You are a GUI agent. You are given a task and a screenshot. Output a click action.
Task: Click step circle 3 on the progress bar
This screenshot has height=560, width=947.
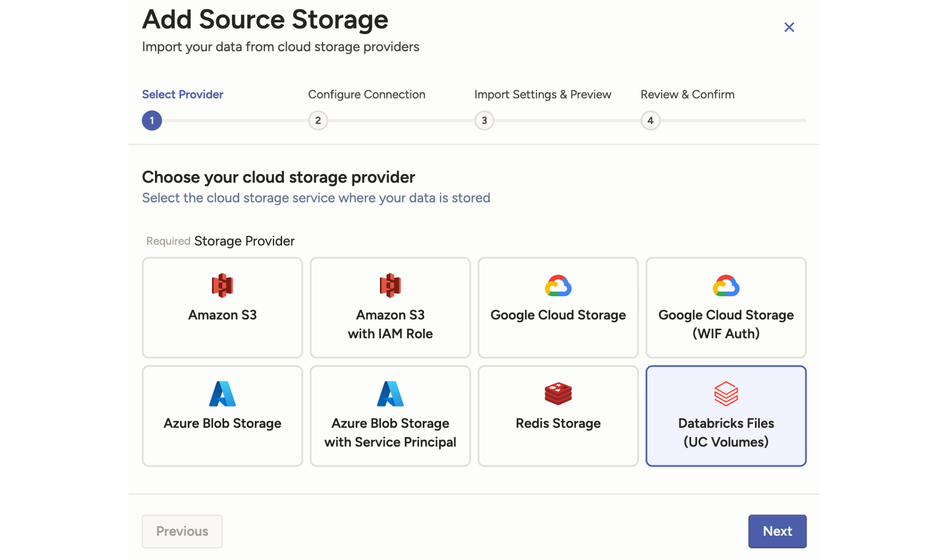coord(484,120)
